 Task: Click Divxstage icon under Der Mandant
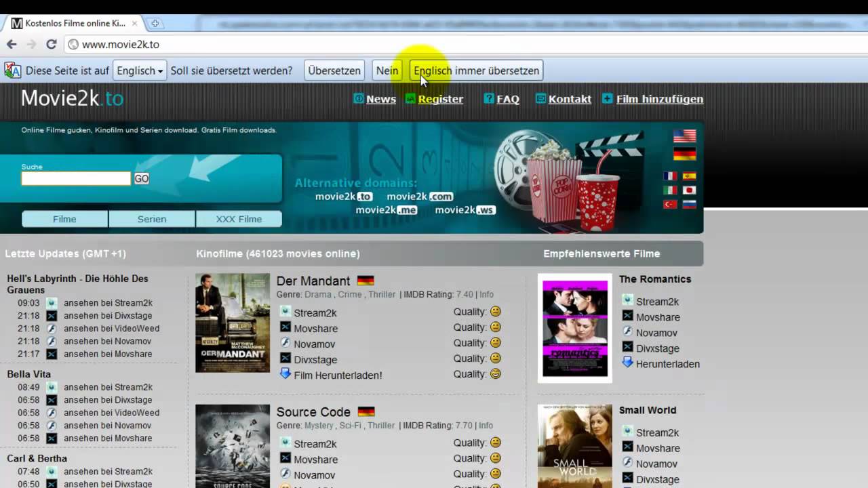point(285,359)
